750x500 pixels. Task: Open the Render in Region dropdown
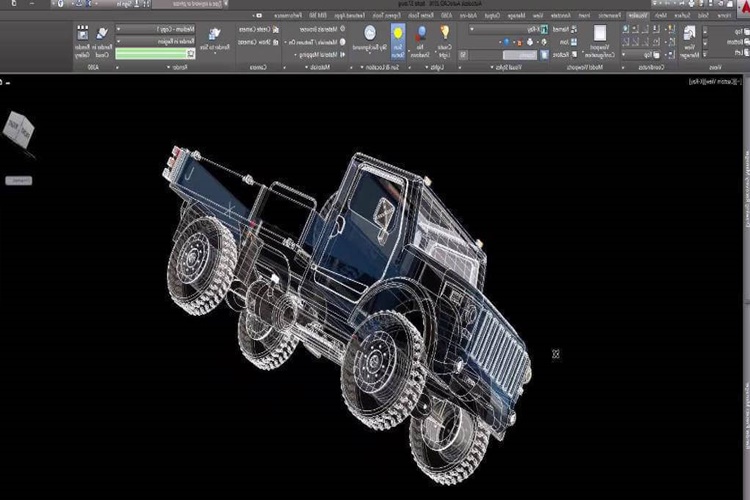[155, 42]
